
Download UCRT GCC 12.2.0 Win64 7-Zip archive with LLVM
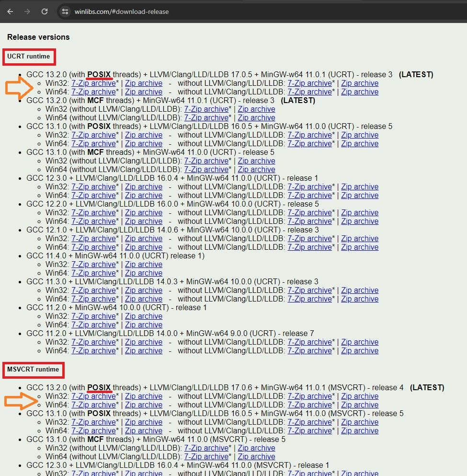tap(94, 221)
